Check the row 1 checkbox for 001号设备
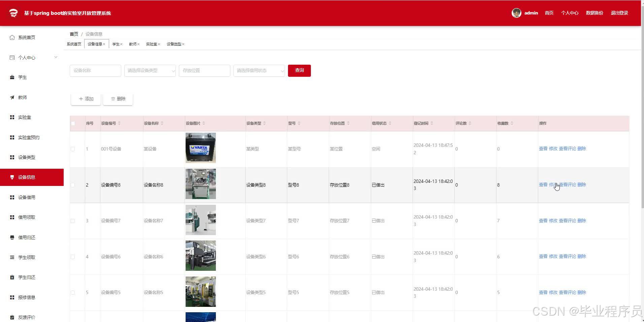 (73, 149)
